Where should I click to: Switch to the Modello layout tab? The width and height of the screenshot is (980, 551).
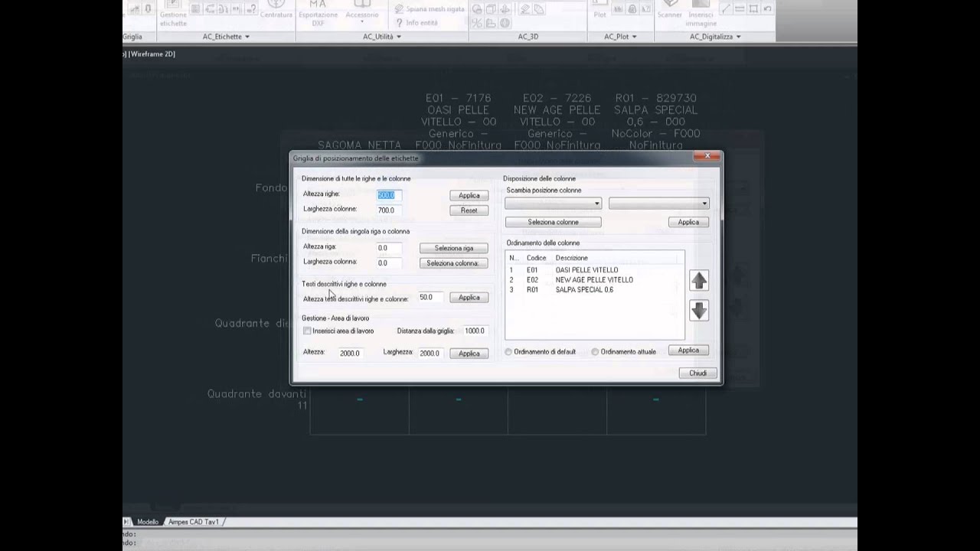pyautogui.click(x=148, y=522)
